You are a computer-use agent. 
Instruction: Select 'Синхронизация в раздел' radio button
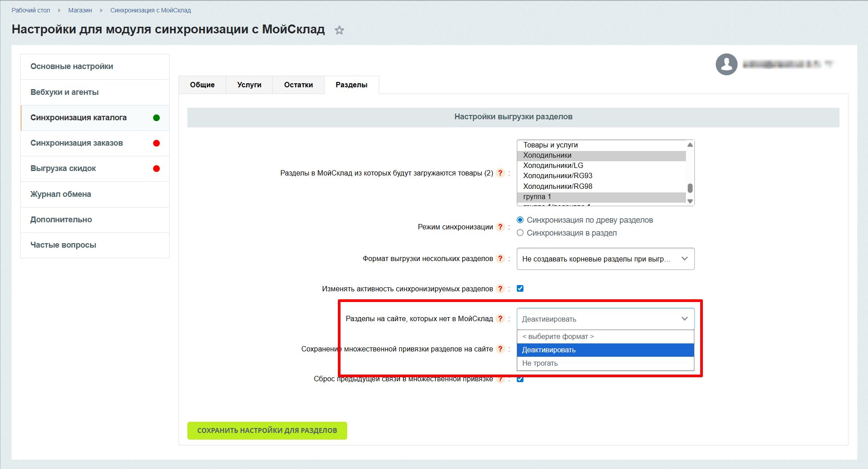tap(520, 233)
